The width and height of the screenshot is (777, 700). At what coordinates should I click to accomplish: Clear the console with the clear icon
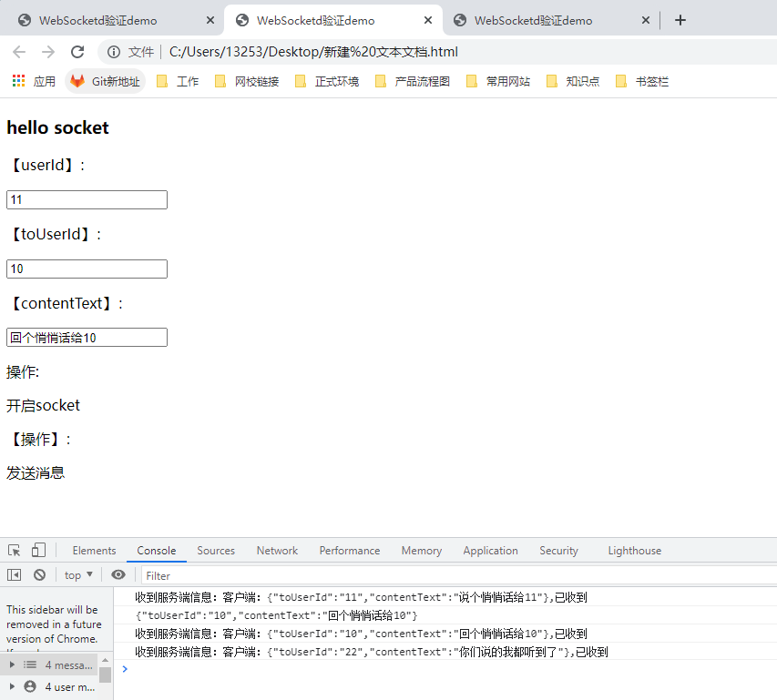pos(40,574)
